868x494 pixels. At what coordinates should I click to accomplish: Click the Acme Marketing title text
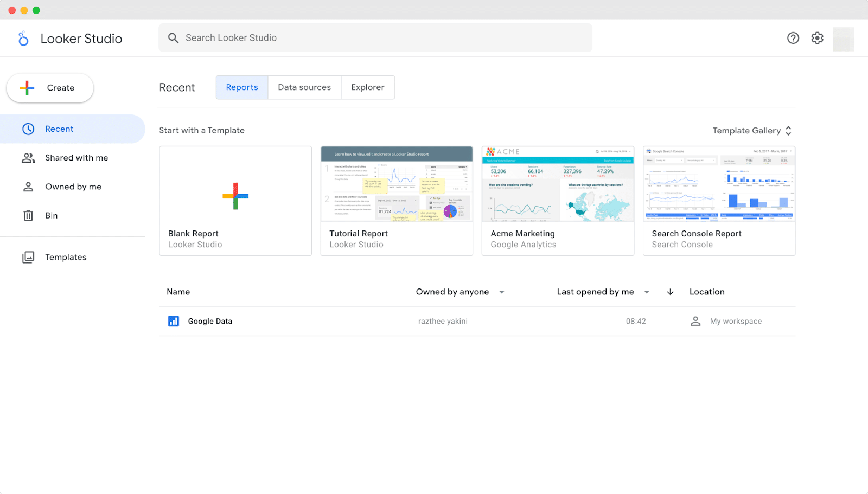(x=522, y=234)
